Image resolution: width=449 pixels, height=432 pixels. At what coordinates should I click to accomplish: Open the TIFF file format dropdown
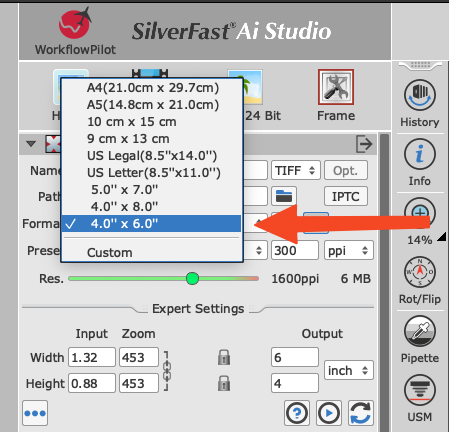pyautogui.click(x=296, y=170)
